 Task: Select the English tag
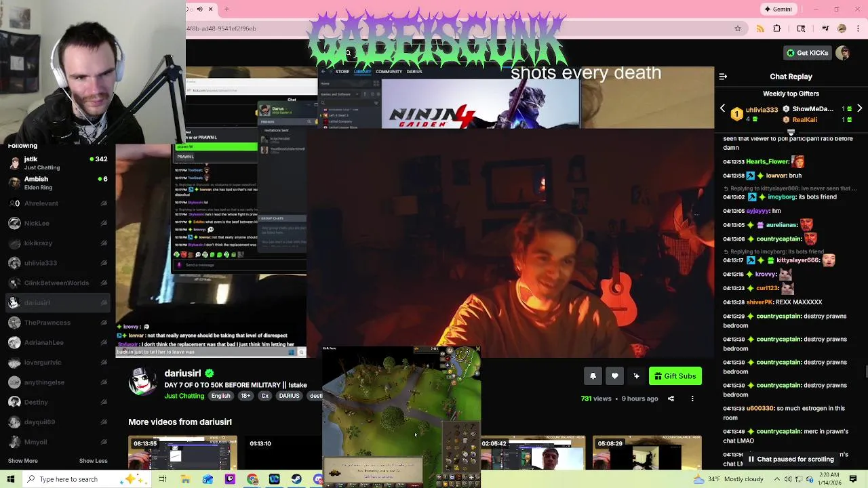pyautogui.click(x=220, y=396)
